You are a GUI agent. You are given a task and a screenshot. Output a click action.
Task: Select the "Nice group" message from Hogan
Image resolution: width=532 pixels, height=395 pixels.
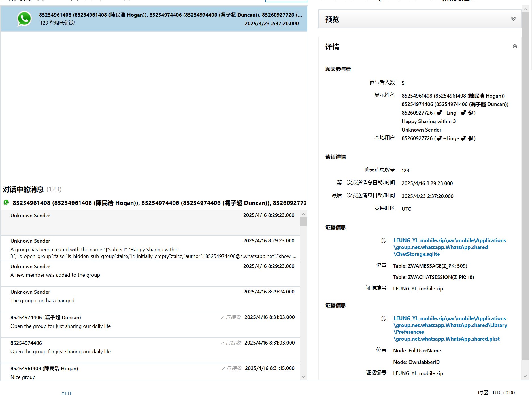(150, 372)
